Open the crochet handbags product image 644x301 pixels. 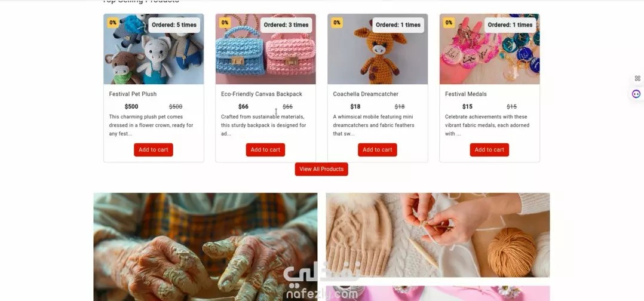(266, 50)
